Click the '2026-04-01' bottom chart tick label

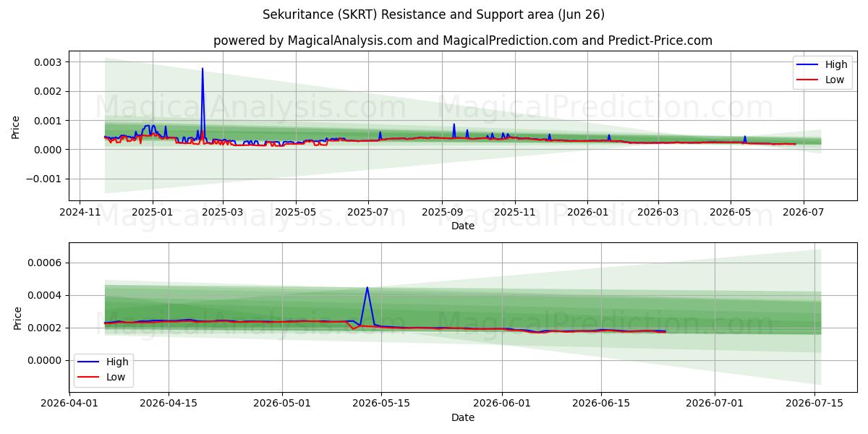pyautogui.click(x=69, y=404)
